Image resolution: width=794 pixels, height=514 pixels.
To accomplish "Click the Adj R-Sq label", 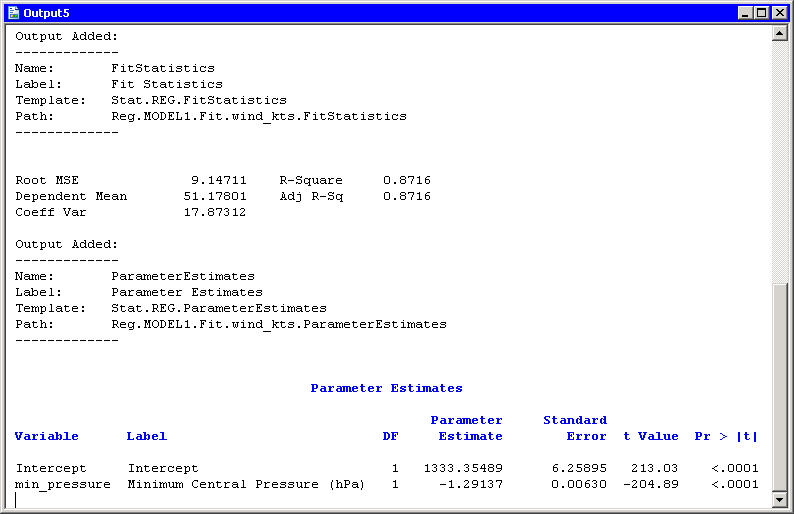I will [311, 196].
